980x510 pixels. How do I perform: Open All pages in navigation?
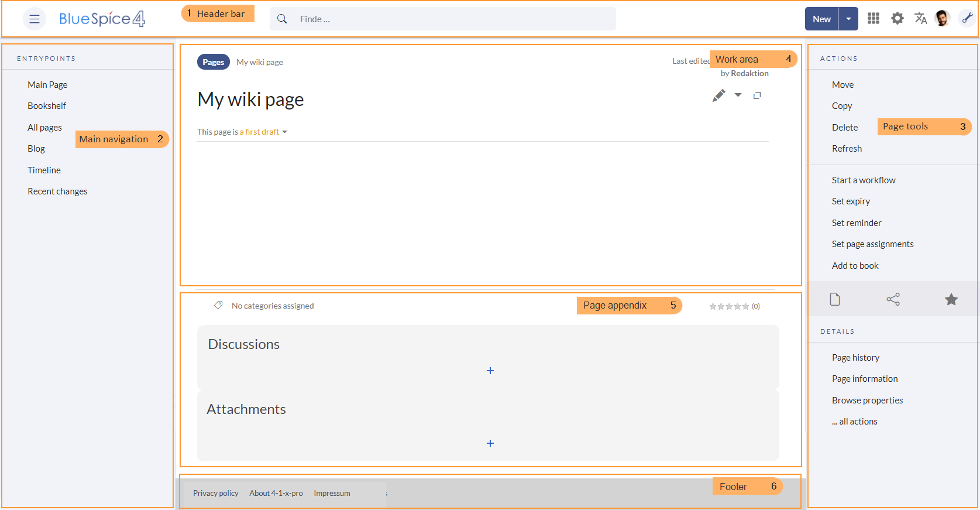tap(44, 128)
